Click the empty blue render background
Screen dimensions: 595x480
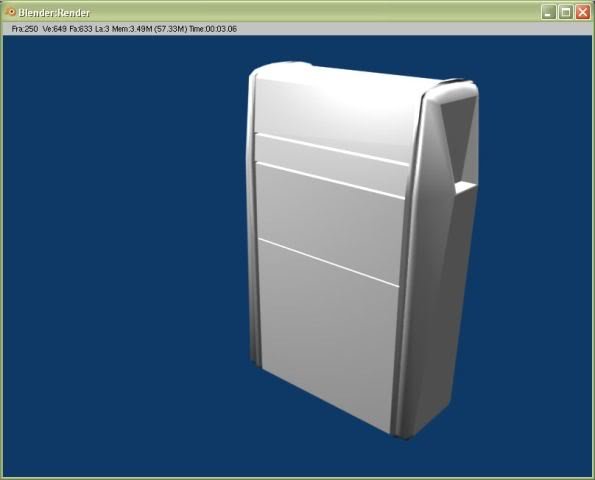pos(121,247)
